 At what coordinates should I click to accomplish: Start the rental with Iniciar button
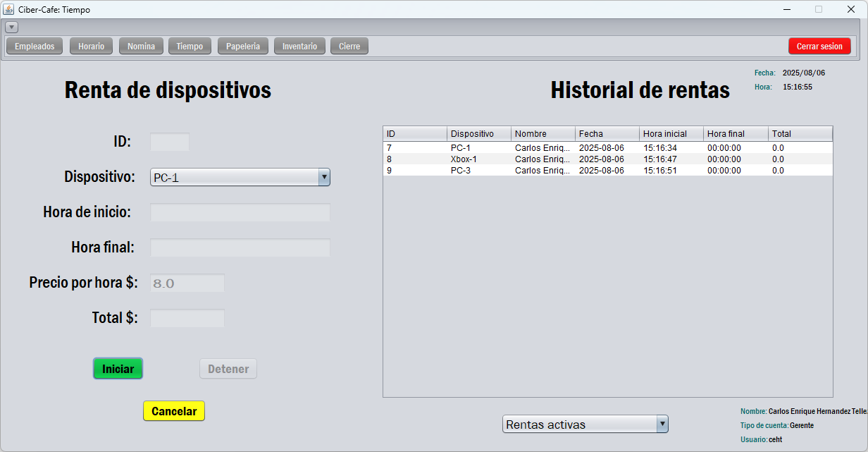(118, 369)
